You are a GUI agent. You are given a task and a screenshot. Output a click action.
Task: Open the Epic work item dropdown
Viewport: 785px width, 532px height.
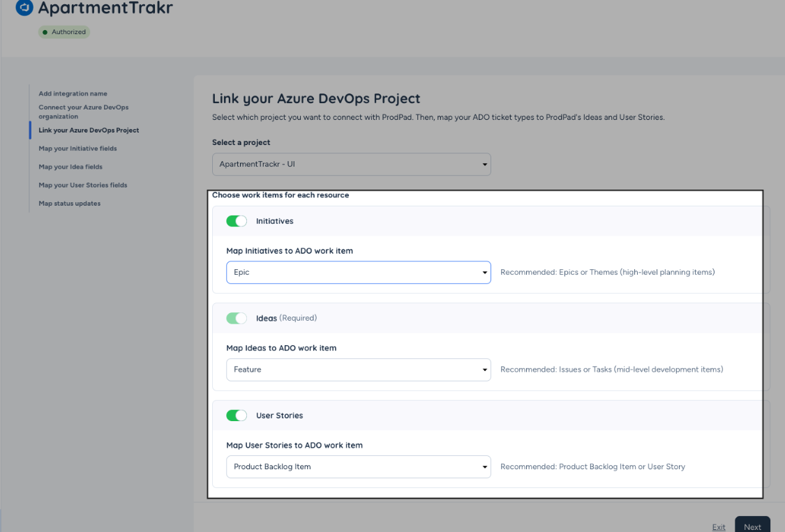click(x=359, y=272)
